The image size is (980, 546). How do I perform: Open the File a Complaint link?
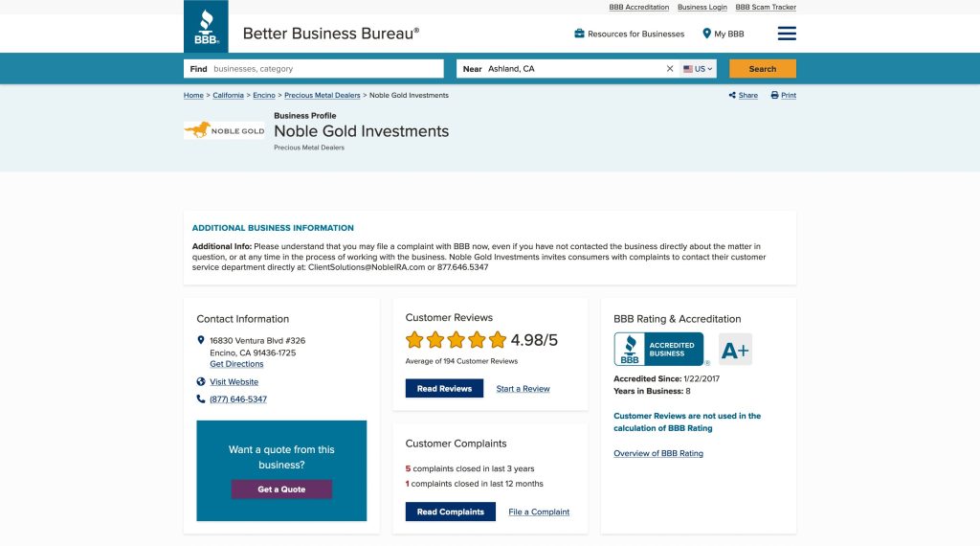click(x=539, y=512)
